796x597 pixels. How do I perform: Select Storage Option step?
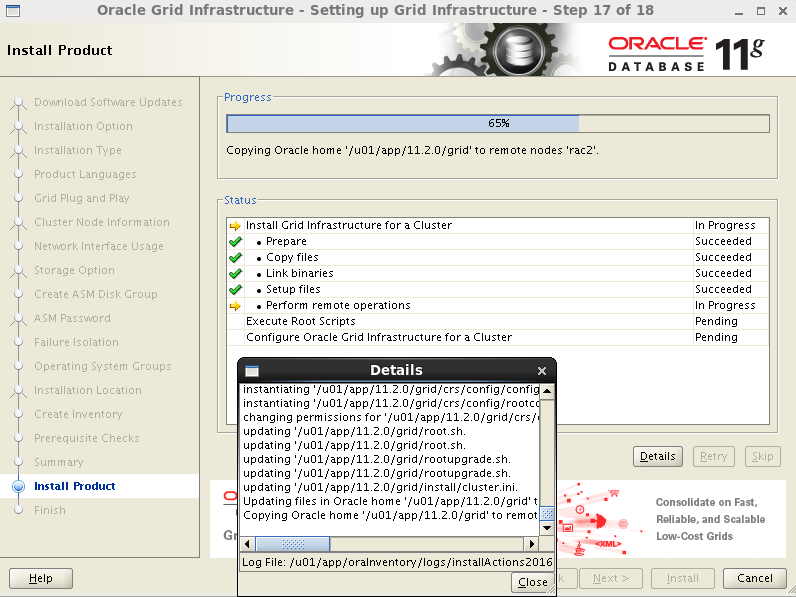click(74, 270)
